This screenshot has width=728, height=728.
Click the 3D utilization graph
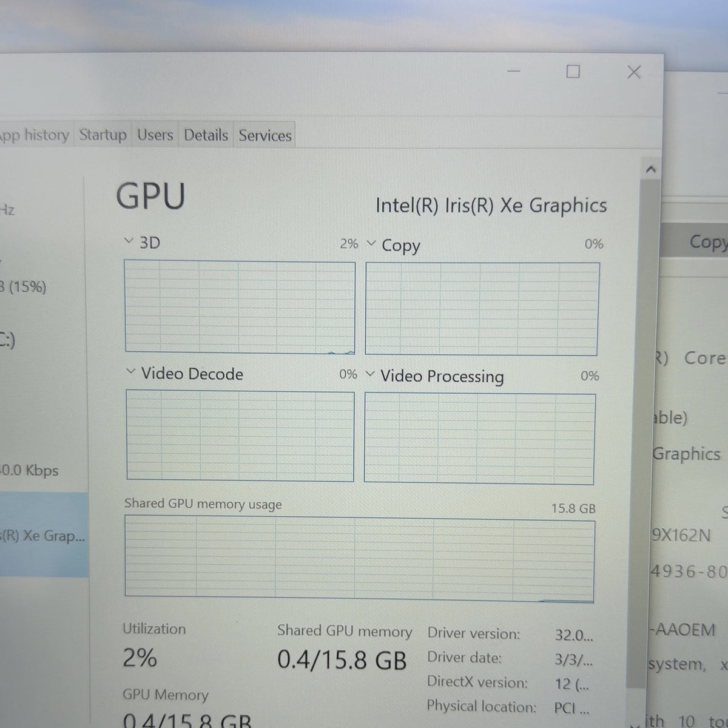click(x=240, y=306)
